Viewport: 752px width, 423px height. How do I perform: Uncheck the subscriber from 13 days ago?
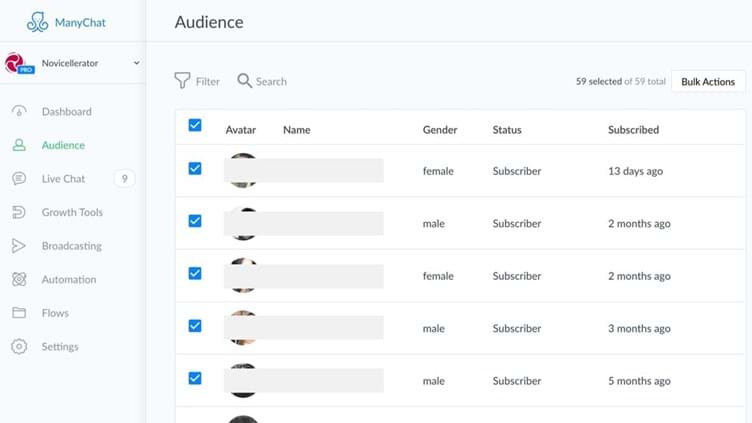pyautogui.click(x=195, y=169)
